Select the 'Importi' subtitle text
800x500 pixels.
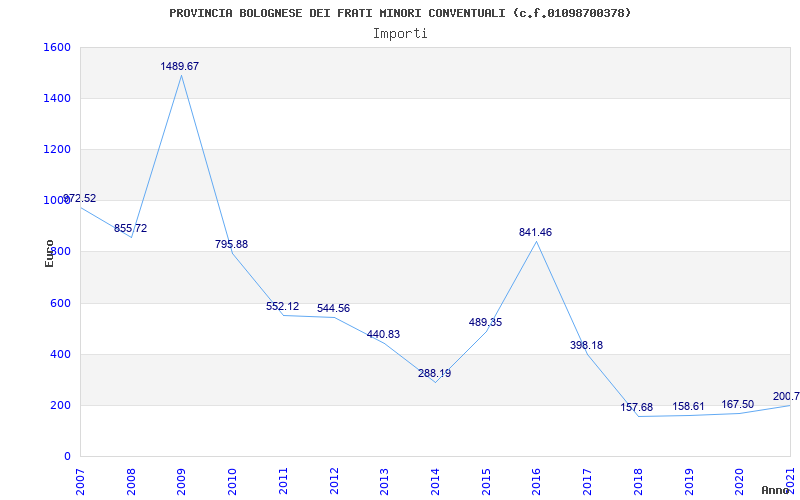point(400,34)
